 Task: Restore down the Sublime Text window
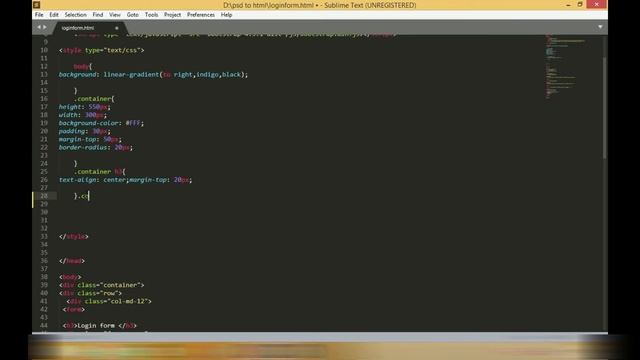click(x=580, y=4)
